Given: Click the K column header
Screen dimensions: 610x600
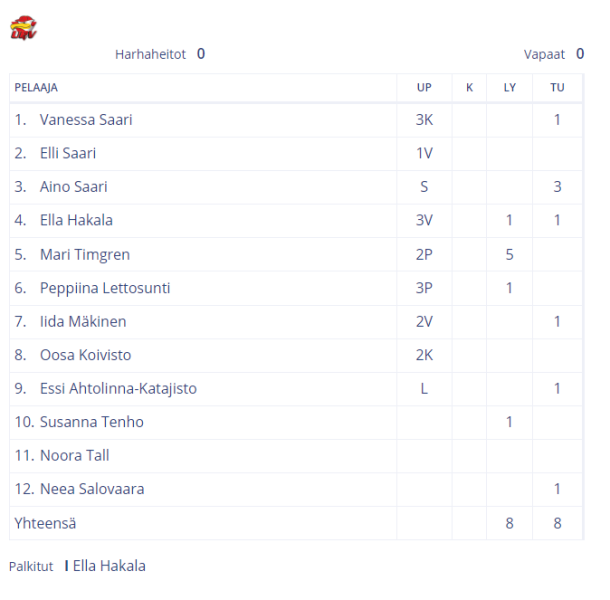Looking at the screenshot, I should pyautogui.click(x=469, y=88).
